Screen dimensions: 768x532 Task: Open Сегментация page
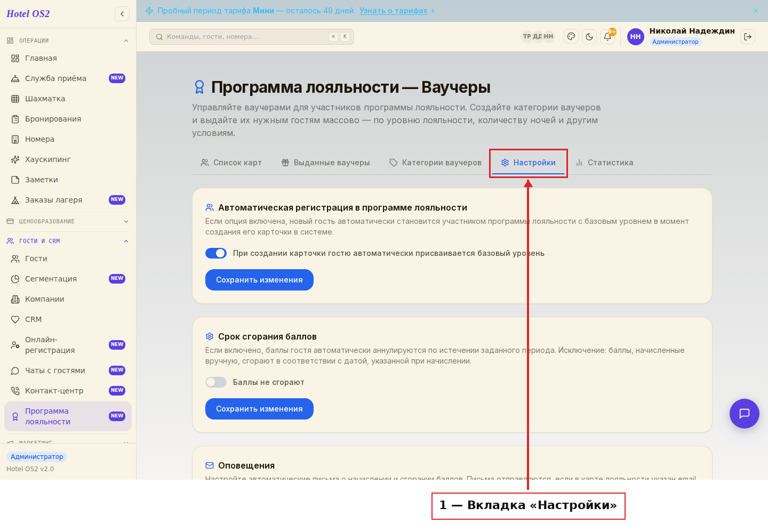tap(68, 279)
